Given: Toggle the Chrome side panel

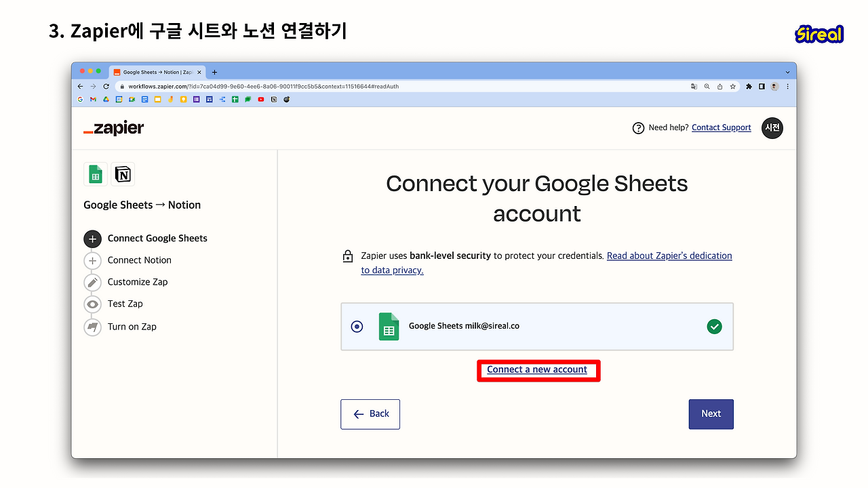Looking at the screenshot, I should click(762, 87).
